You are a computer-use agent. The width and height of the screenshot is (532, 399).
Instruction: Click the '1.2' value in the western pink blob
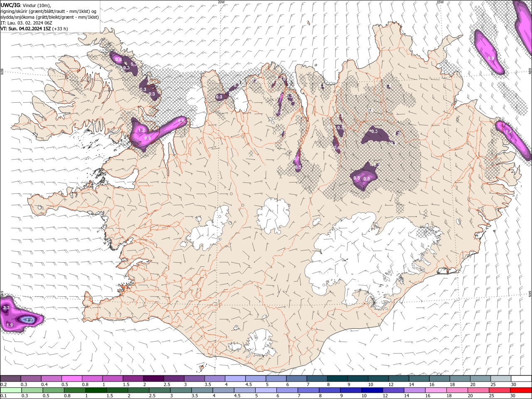[x=141, y=131]
